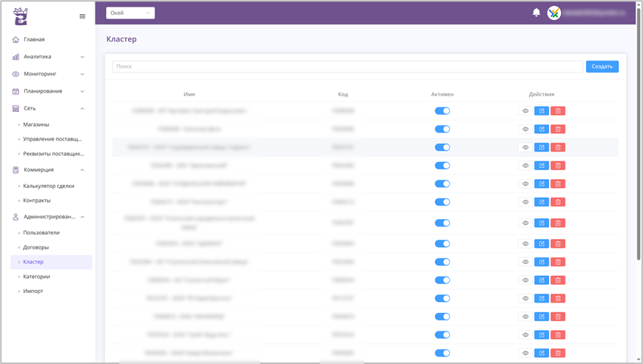Open Категории menu item
This screenshot has height=364, width=643.
36,277
